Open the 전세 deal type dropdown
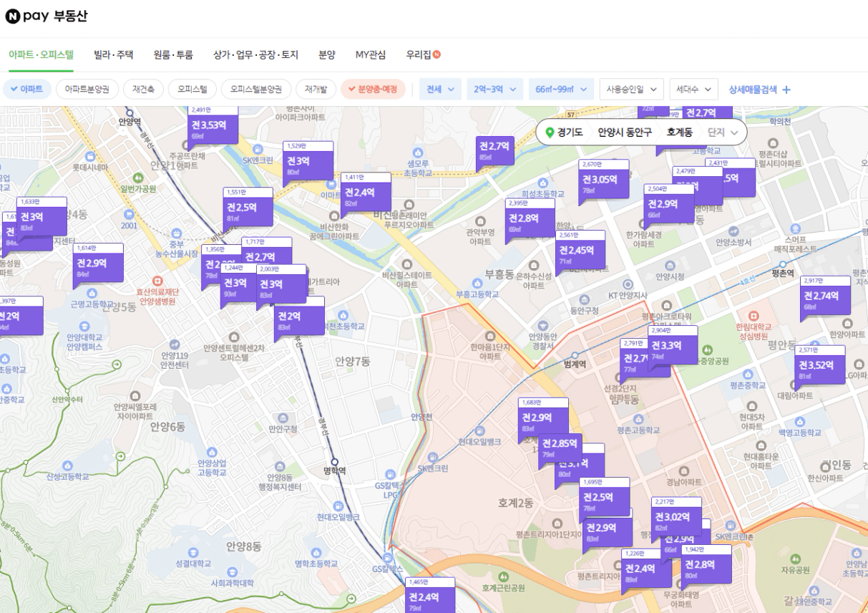This screenshot has width=868, height=613. (440, 90)
